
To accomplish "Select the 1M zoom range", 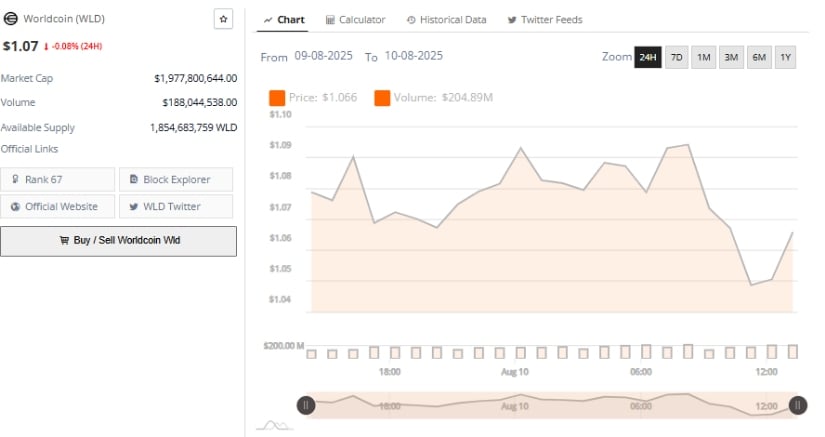I will [x=704, y=57].
